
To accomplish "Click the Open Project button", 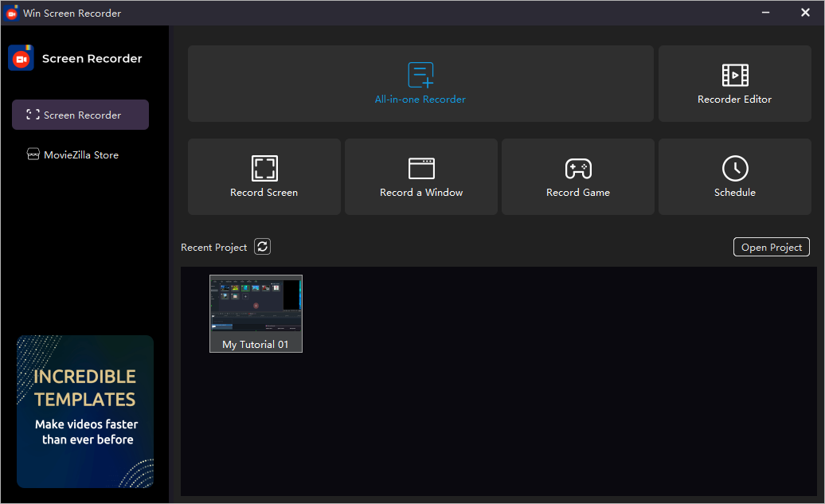I will 771,247.
